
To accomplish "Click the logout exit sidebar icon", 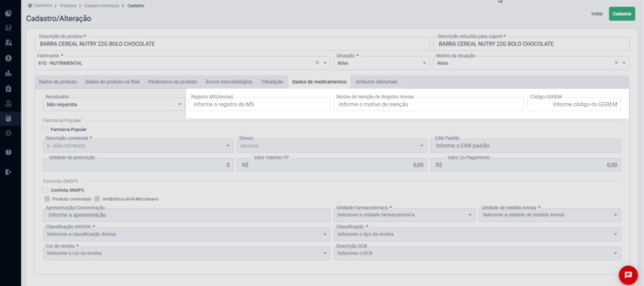I will pyautogui.click(x=8, y=172).
